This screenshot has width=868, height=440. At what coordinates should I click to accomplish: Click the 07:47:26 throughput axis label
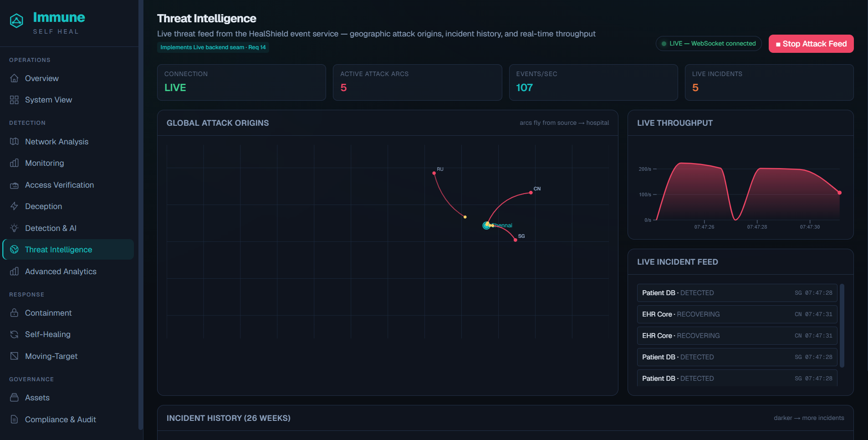tap(704, 227)
